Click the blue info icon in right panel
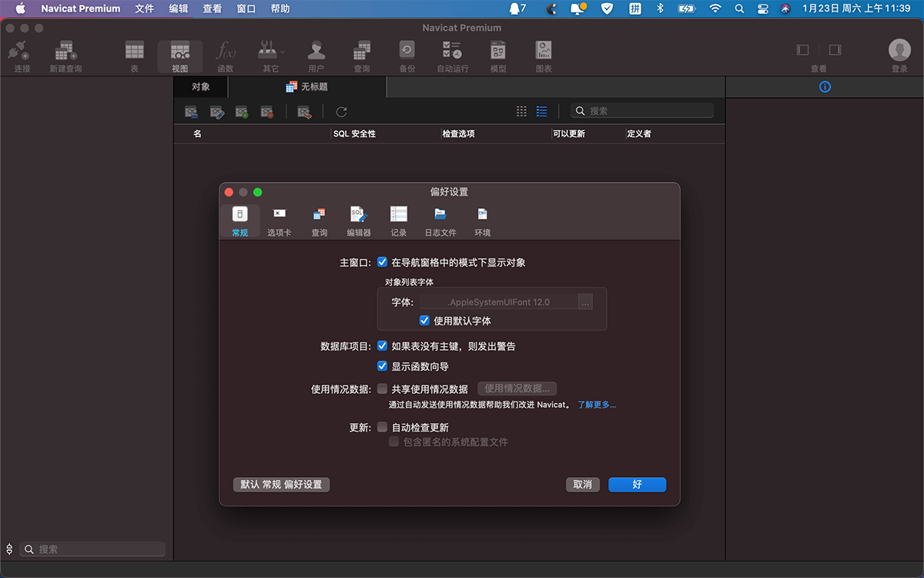The height and width of the screenshot is (578, 924). pyautogui.click(x=825, y=87)
